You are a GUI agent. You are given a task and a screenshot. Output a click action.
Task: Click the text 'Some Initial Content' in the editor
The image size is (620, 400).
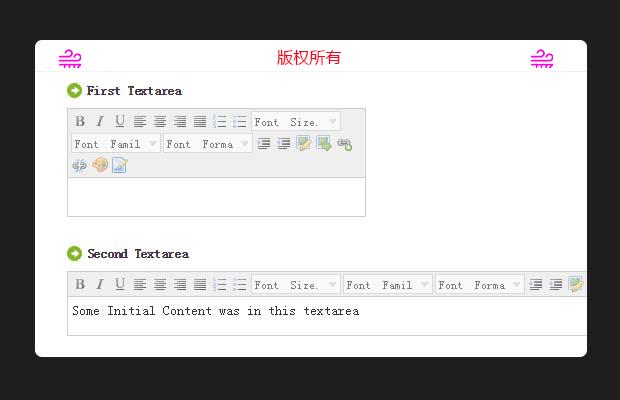click(140, 311)
